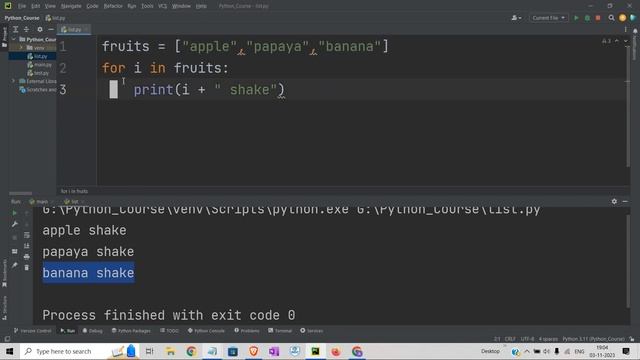Go to previous highlighted problem arrow in editor
The image size is (640, 360).
pos(617,41)
